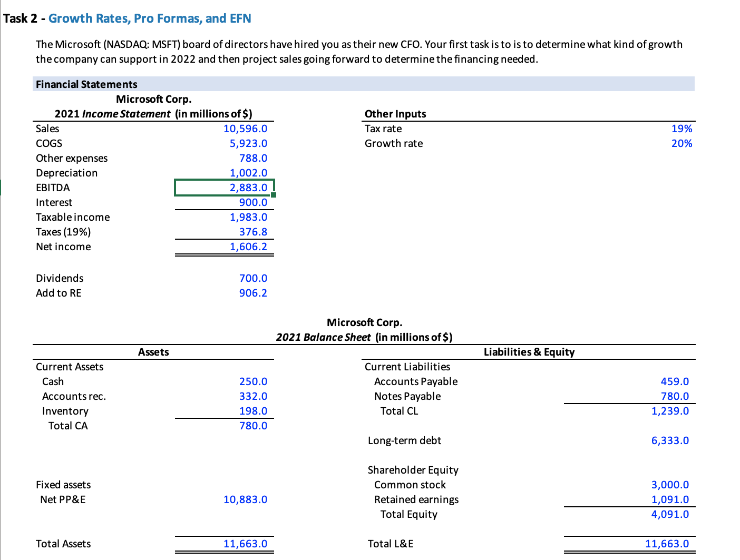
Task: Click the fill handle on the EBITDA cell
Action: pos(274,194)
